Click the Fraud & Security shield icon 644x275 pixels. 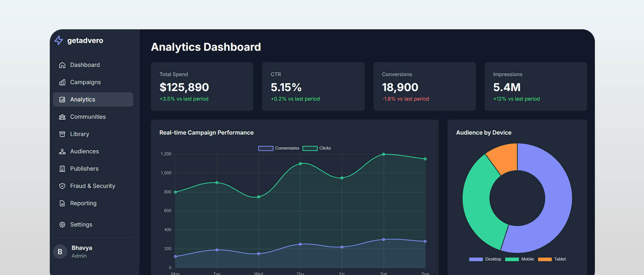point(62,186)
